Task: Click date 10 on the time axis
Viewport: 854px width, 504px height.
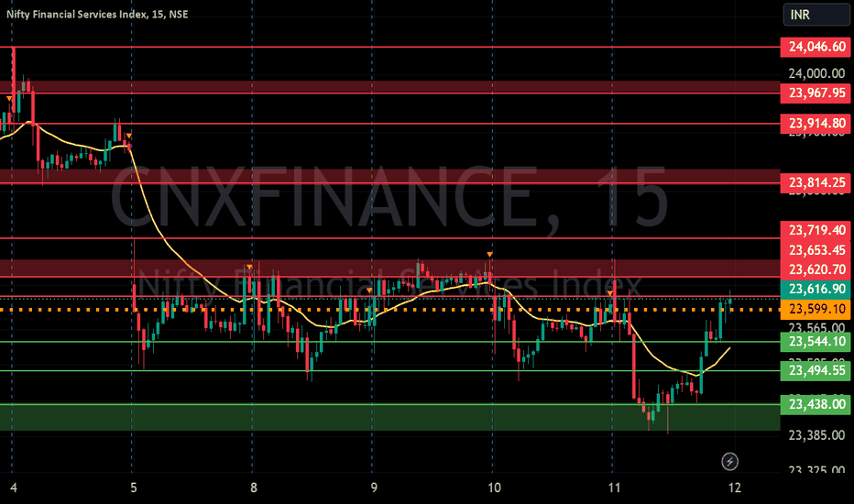Action: click(494, 488)
